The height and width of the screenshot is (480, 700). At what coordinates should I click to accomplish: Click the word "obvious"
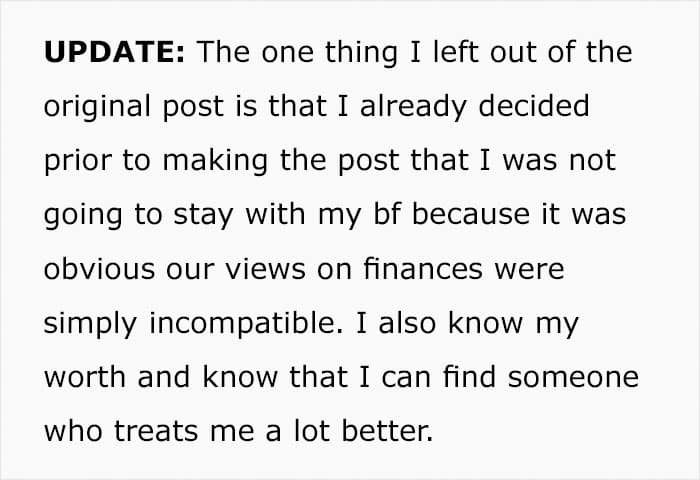(x=99, y=269)
